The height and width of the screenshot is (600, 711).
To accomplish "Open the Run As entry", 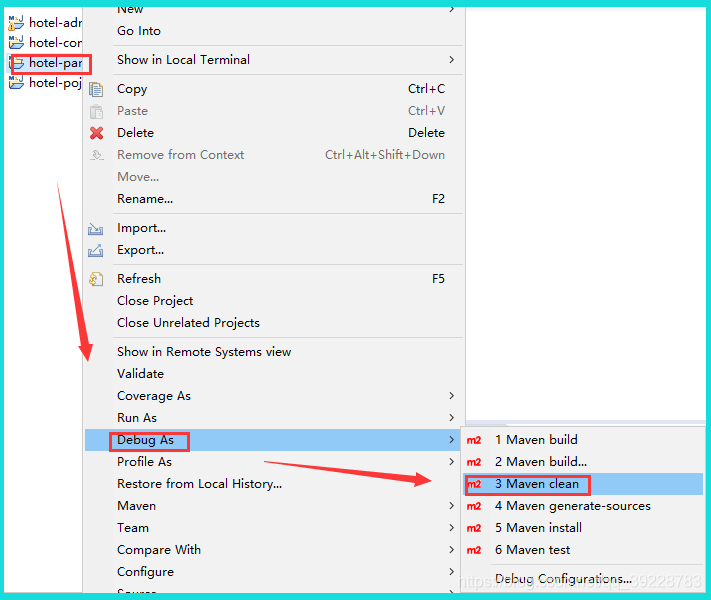I will tap(137, 418).
